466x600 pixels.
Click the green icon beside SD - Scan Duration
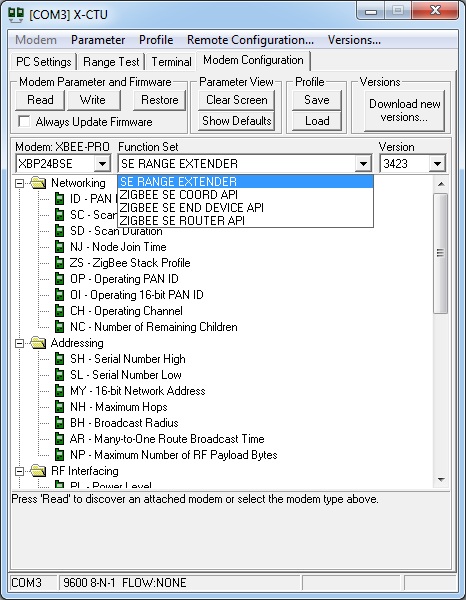pos(60,231)
